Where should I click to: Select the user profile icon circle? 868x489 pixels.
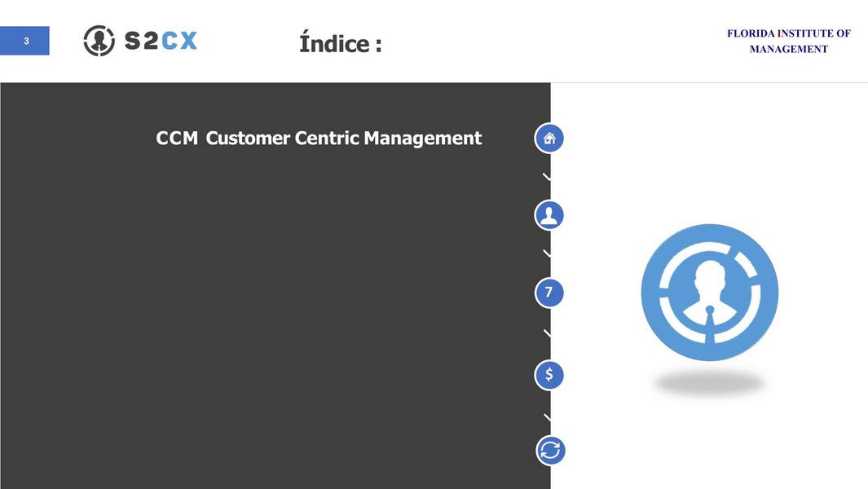pyautogui.click(x=549, y=215)
